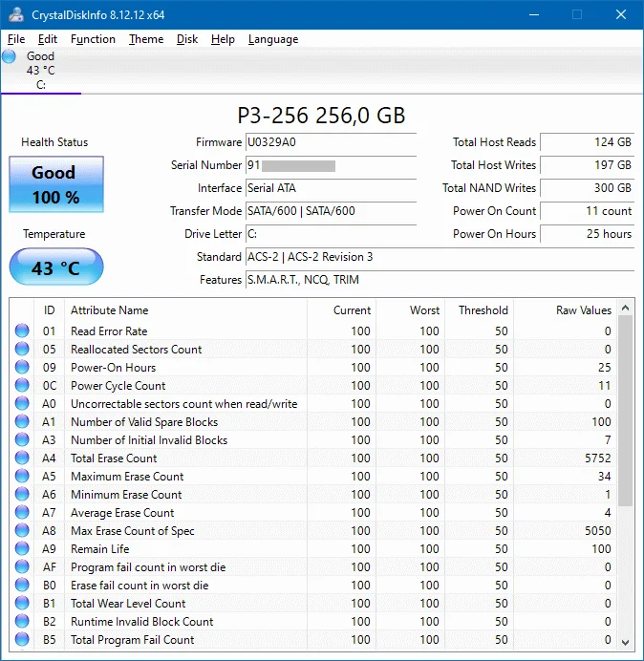
Task: Click the Attribute Name column header
Action: pos(185,310)
